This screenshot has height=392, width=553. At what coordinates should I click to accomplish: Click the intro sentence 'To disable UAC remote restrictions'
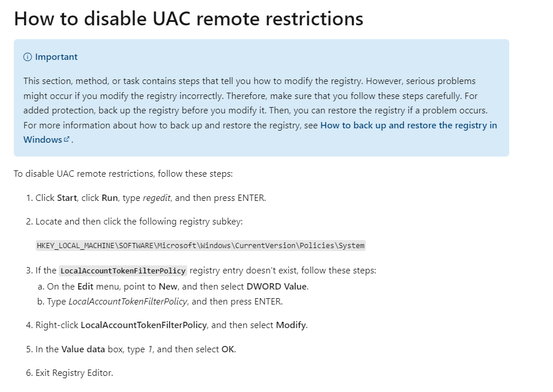[123, 174]
